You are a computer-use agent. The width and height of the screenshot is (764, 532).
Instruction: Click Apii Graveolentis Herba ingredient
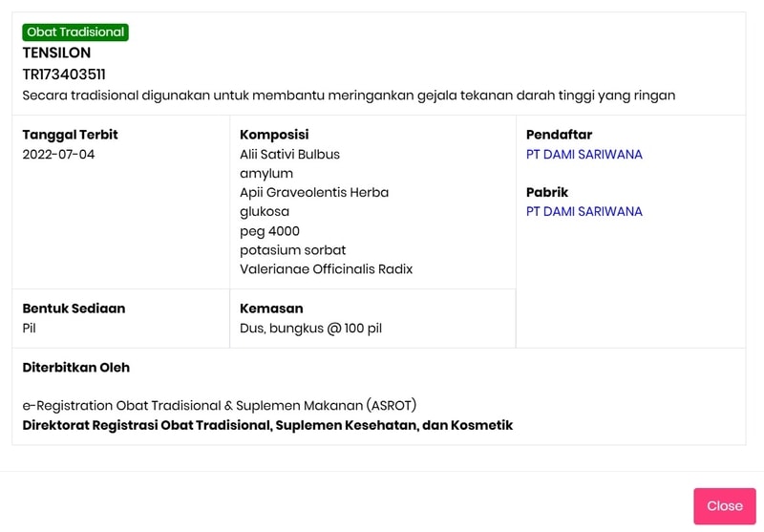[314, 193]
